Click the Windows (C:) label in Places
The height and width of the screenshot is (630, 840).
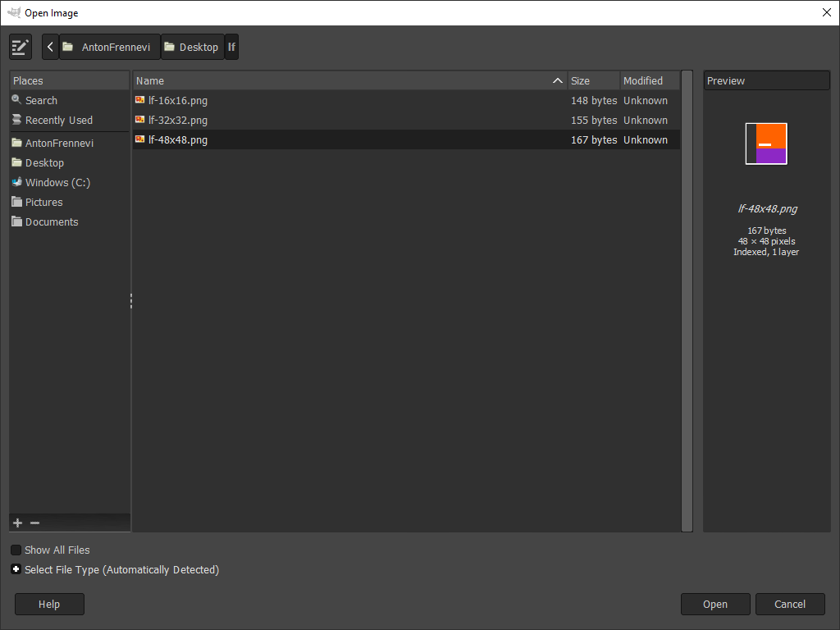pos(58,183)
